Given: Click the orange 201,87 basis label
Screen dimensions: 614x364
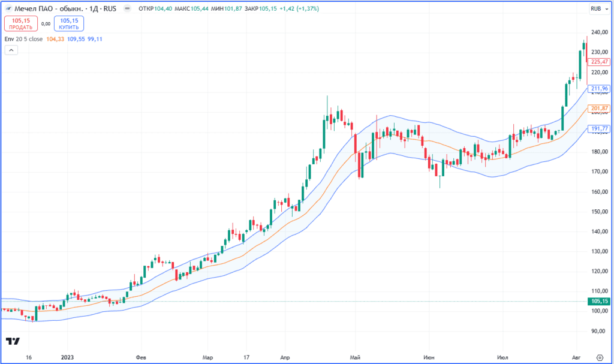Looking at the screenshot, I should pos(599,108).
